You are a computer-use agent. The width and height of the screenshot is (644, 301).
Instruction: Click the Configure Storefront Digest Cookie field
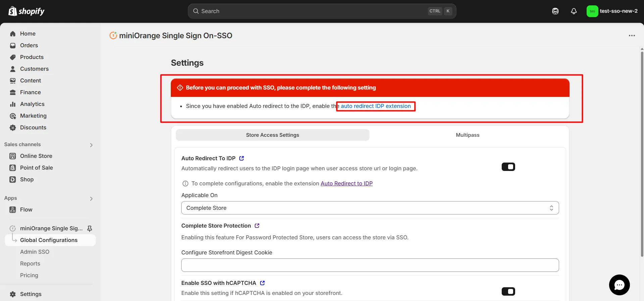tap(370, 265)
